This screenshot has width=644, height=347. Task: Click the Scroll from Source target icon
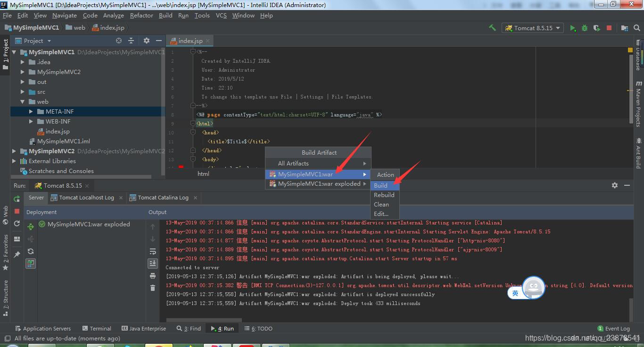(x=119, y=41)
